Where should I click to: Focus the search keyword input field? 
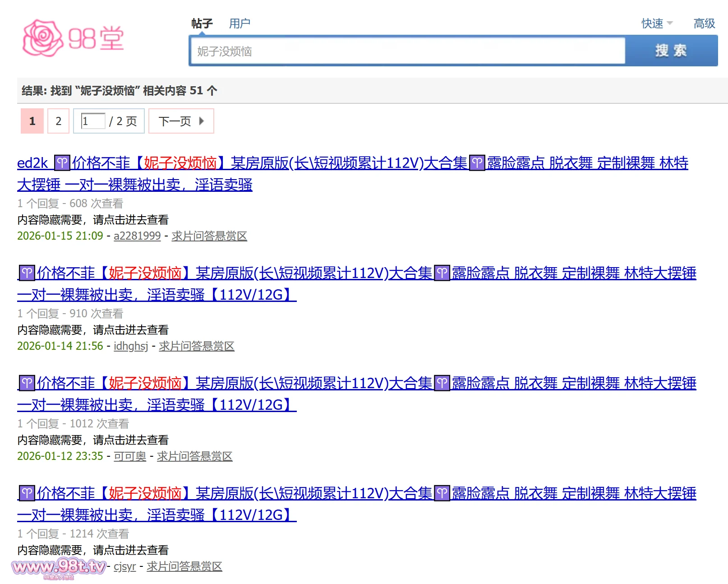tap(407, 51)
